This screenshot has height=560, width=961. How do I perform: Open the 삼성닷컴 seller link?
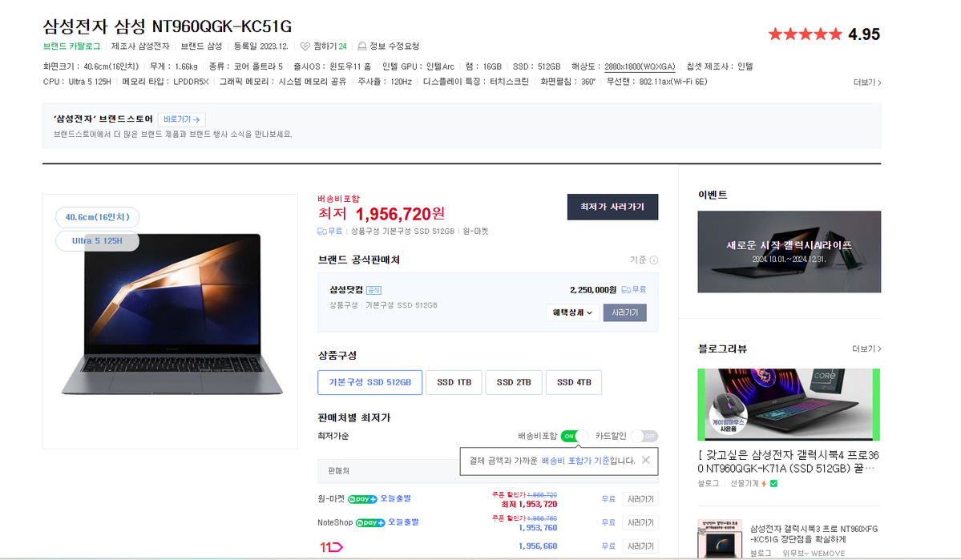pos(346,291)
